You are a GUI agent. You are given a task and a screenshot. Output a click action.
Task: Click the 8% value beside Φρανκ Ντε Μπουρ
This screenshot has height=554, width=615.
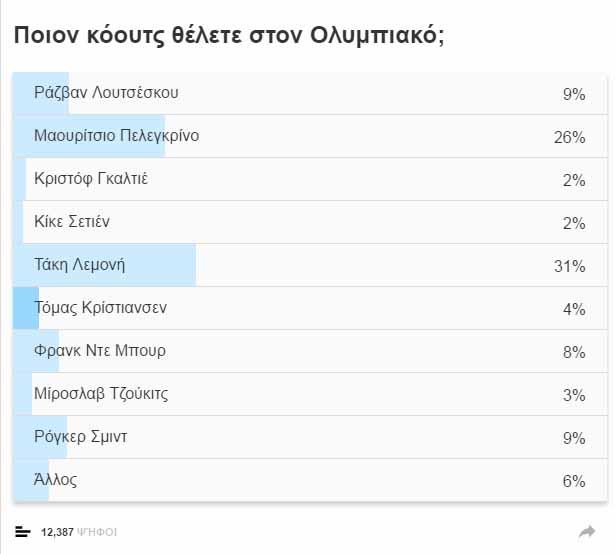click(574, 352)
